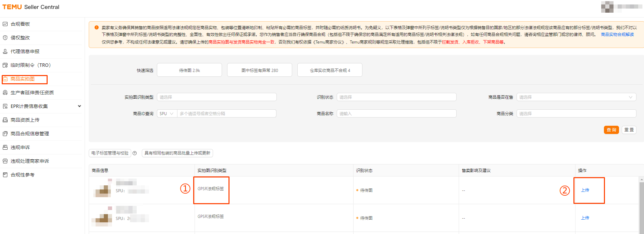Open the 实拍图识别类型 dropdown
This screenshot has height=234, width=644.
point(217,97)
